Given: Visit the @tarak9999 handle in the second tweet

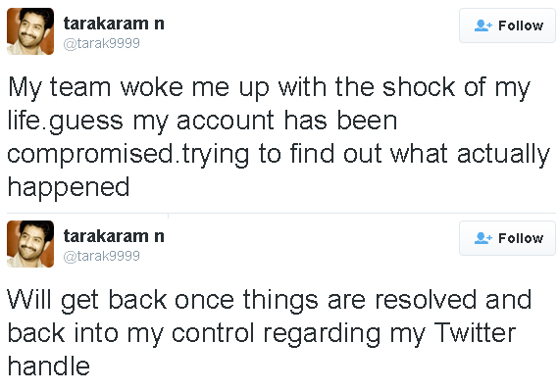Looking at the screenshot, I should (x=101, y=256).
